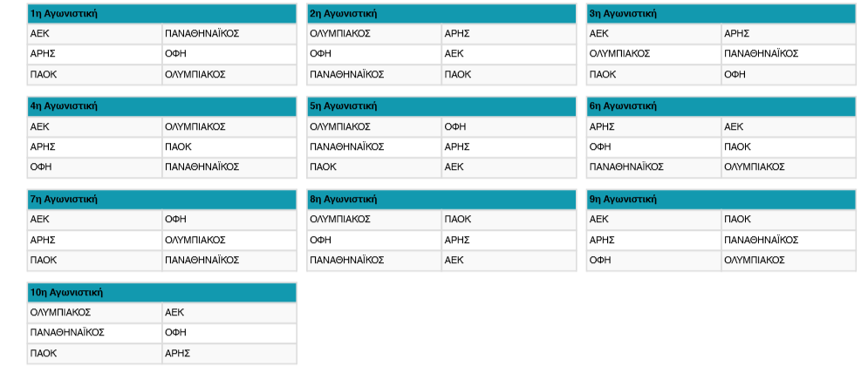Click ΑΡΗΣ in the 10η Αγωνιστική table
Image resolution: width=868 pixels, height=373 pixels.
pyautogui.click(x=177, y=353)
